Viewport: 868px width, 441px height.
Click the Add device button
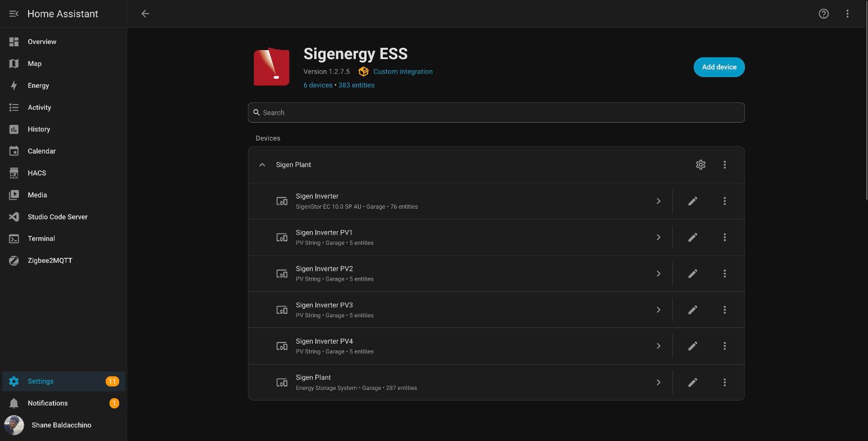coord(719,67)
